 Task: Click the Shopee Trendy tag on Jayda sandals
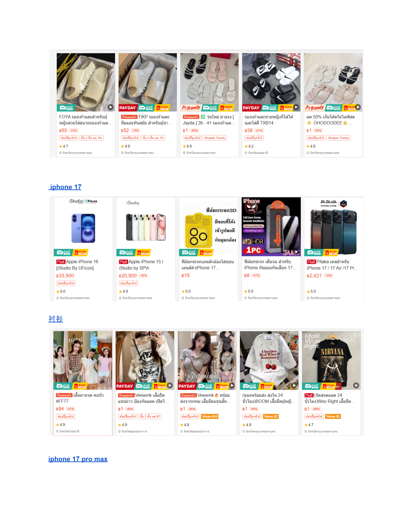[x=215, y=138]
